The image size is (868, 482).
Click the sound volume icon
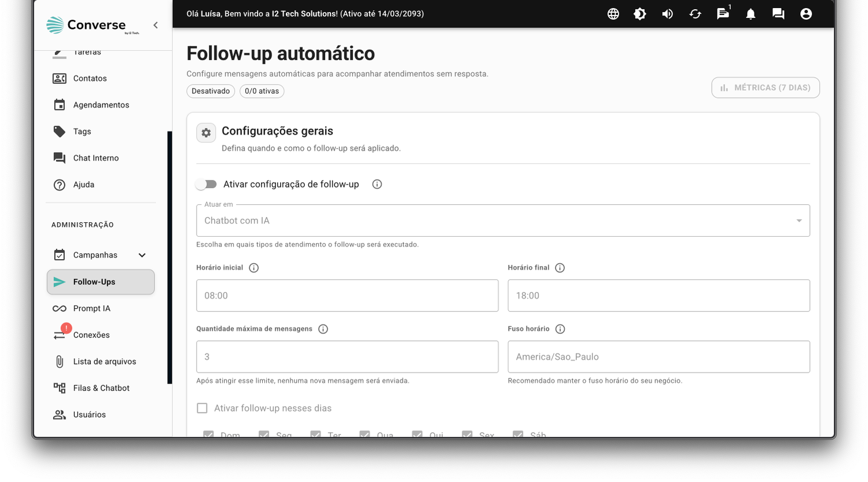pos(668,14)
